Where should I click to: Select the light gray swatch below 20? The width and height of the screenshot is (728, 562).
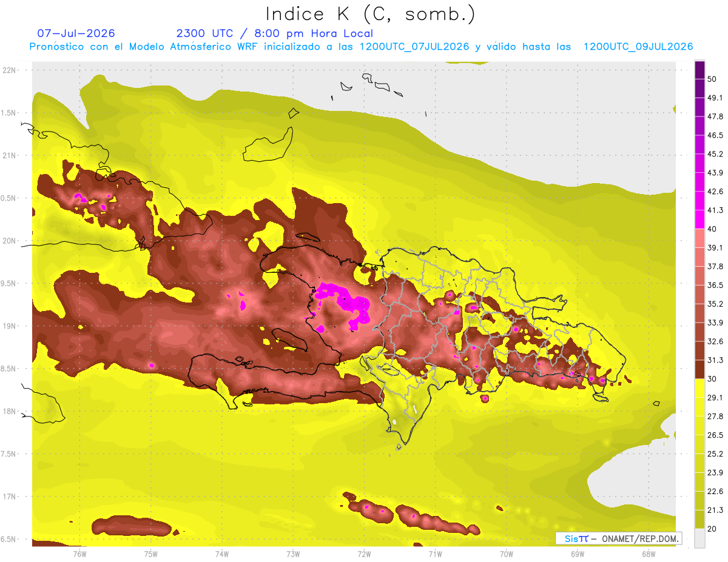click(700, 538)
